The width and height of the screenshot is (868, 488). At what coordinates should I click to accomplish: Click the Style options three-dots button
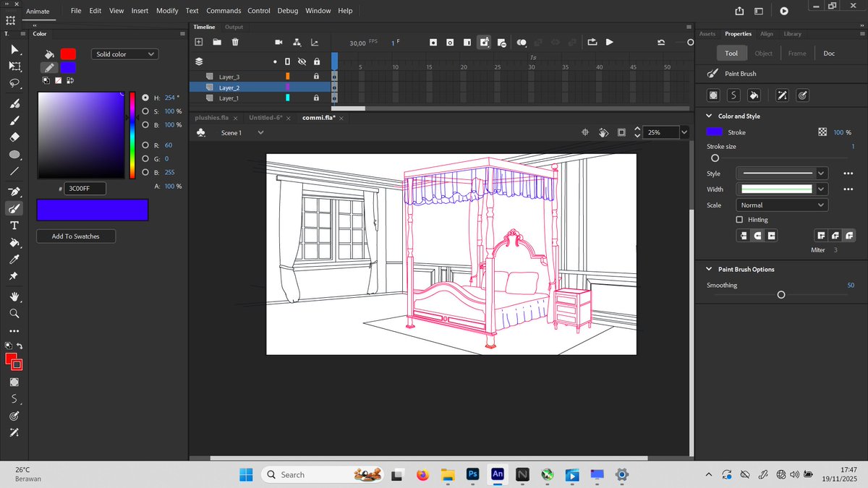[848, 174]
